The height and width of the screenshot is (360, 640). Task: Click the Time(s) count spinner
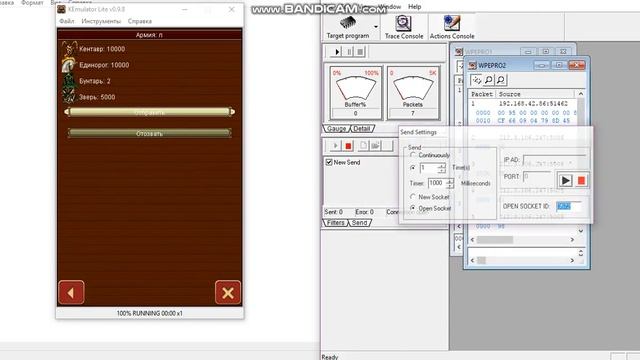[x=441, y=168]
